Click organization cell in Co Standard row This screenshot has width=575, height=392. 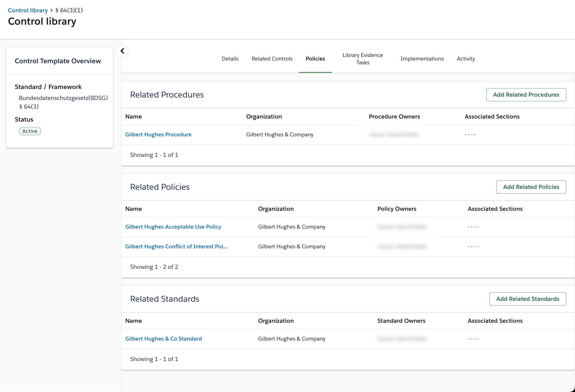click(x=292, y=339)
